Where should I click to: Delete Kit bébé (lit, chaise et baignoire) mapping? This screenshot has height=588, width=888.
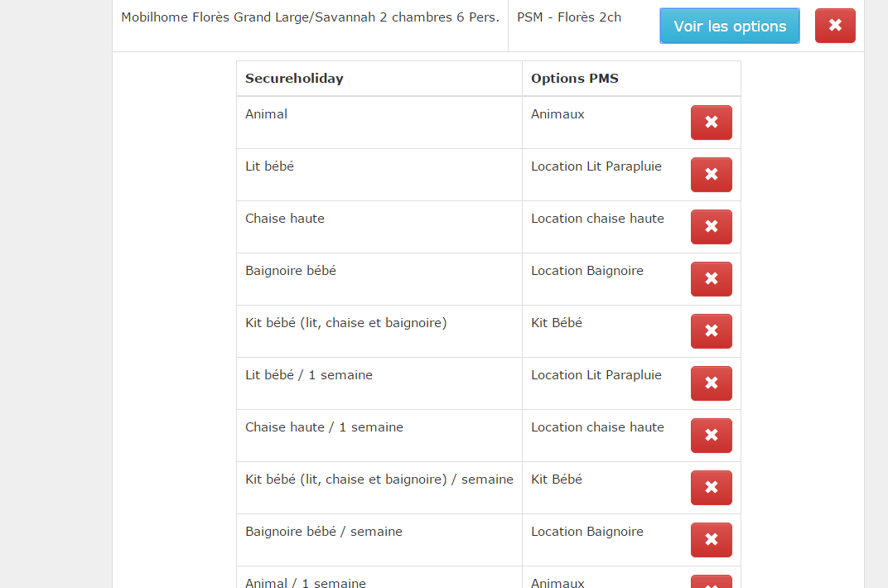[711, 331]
